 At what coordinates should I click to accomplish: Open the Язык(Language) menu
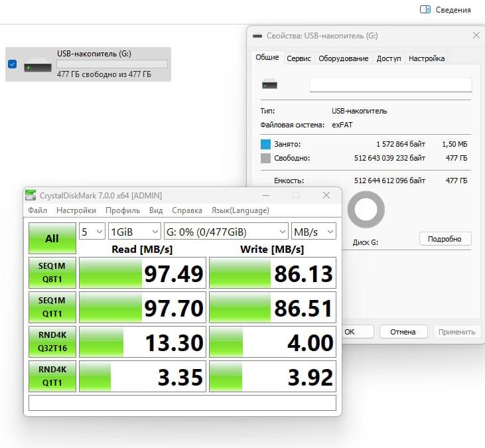tap(240, 210)
